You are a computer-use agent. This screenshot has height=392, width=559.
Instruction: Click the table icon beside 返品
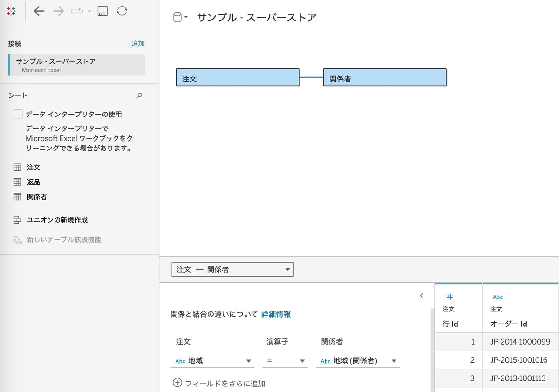coord(17,182)
